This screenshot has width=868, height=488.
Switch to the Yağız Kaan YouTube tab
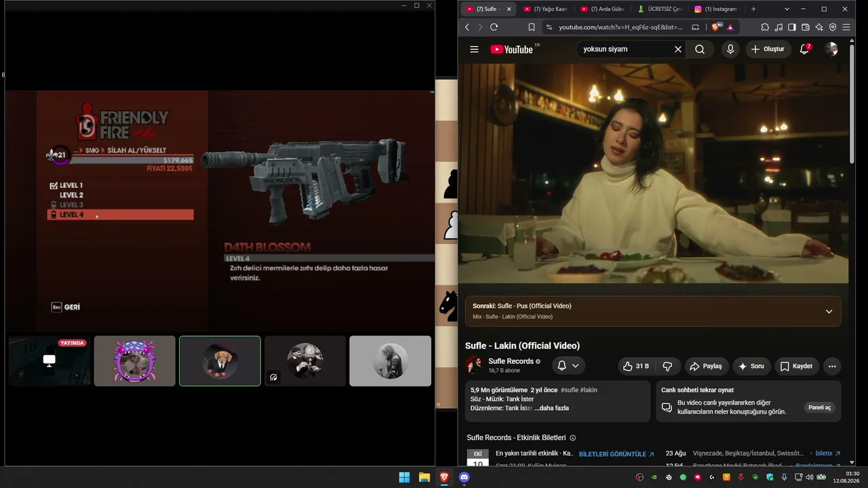tap(545, 9)
